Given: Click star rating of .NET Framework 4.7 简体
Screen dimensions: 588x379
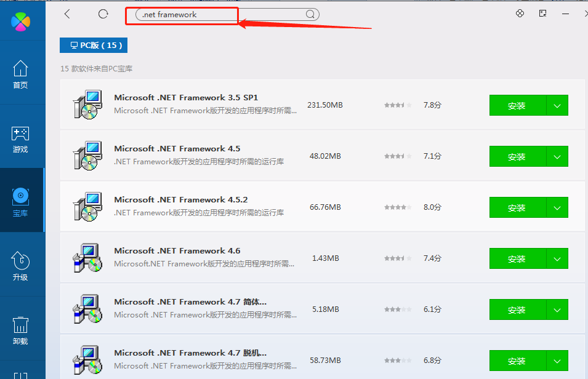Looking at the screenshot, I should click(398, 309).
